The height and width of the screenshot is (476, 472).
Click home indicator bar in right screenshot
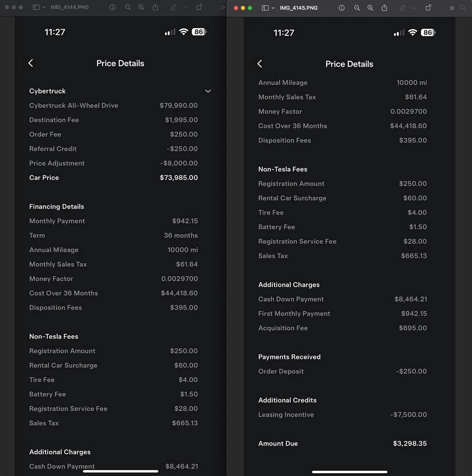350,472
